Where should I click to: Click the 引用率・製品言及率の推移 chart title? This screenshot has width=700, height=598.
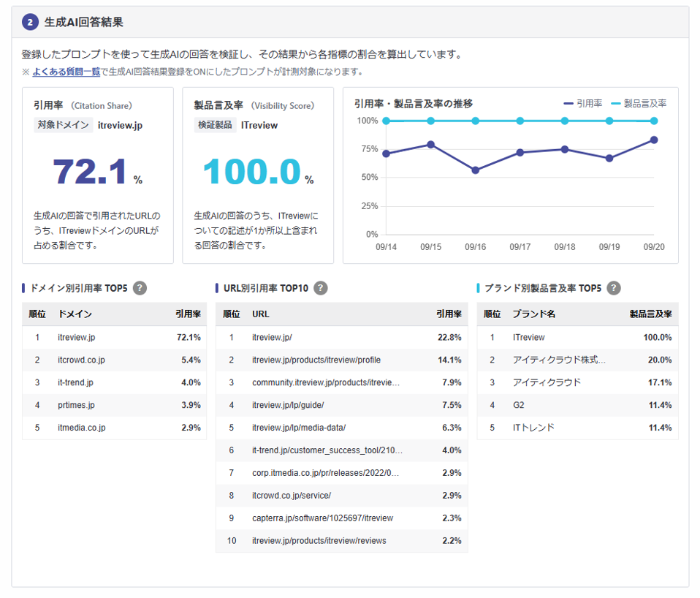pos(414,104)
